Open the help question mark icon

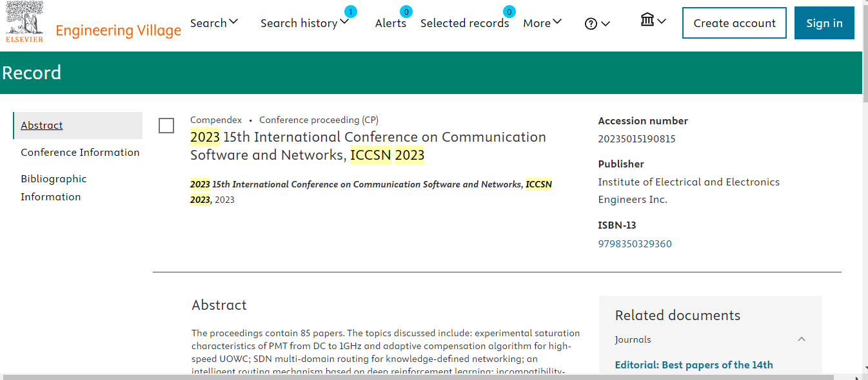591,24
